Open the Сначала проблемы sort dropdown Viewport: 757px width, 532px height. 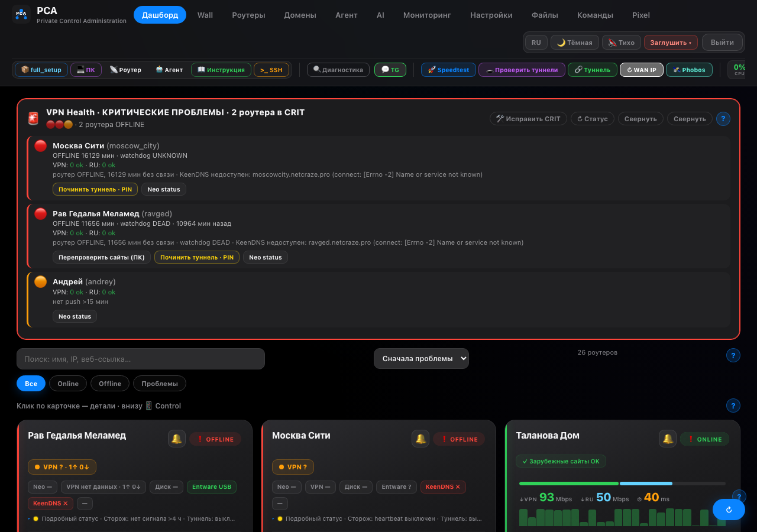coord(421,359)
